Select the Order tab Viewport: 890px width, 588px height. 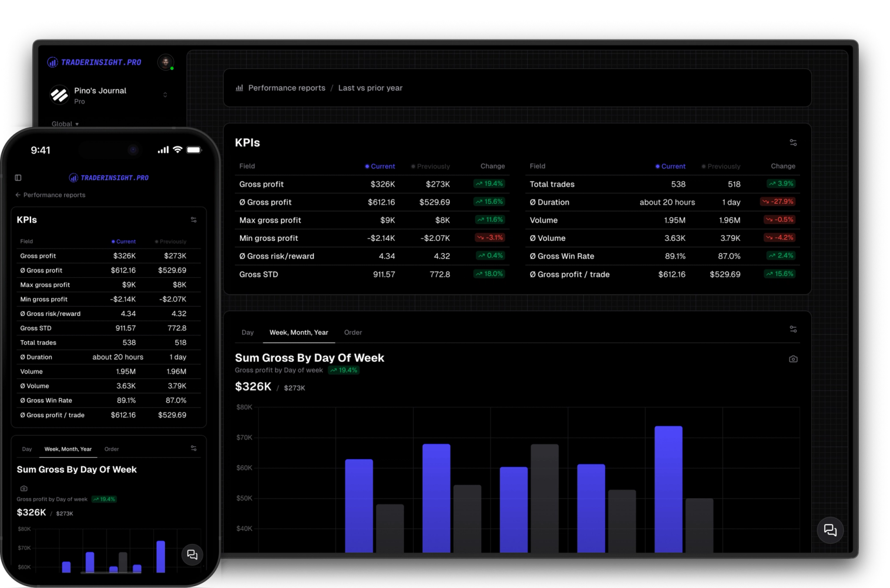tap(352, 332)
